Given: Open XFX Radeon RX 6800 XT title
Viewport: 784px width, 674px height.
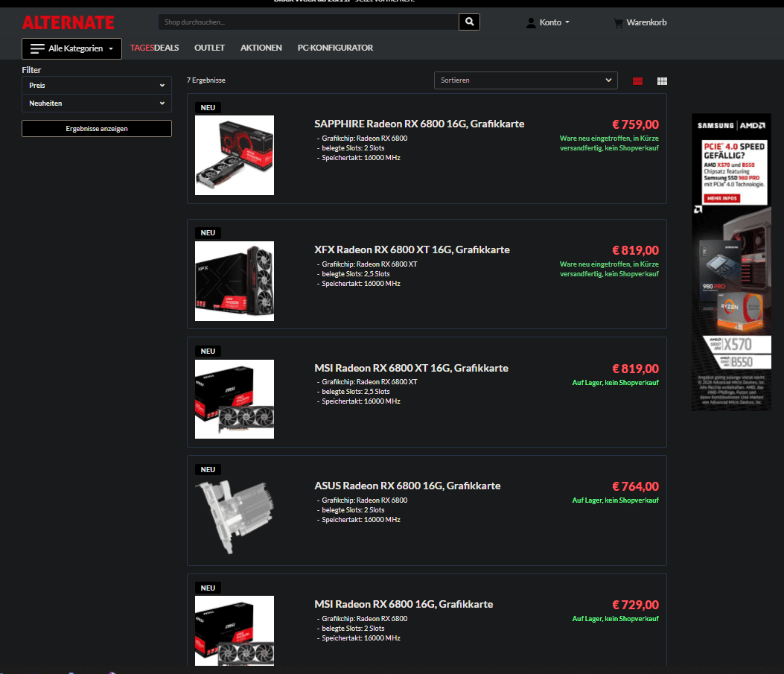Looking at the screenshot, I should tap(412, 250).
